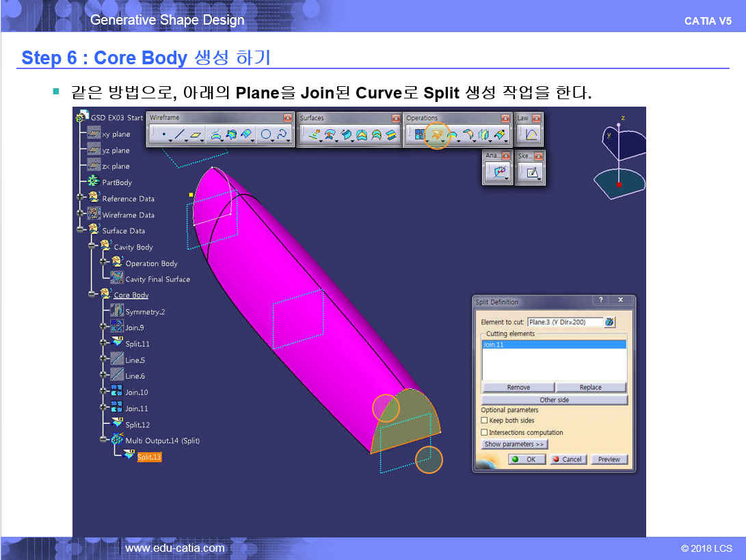The image size is (746, 560).
Task: Check Intersections computation option
Action: 485,432
